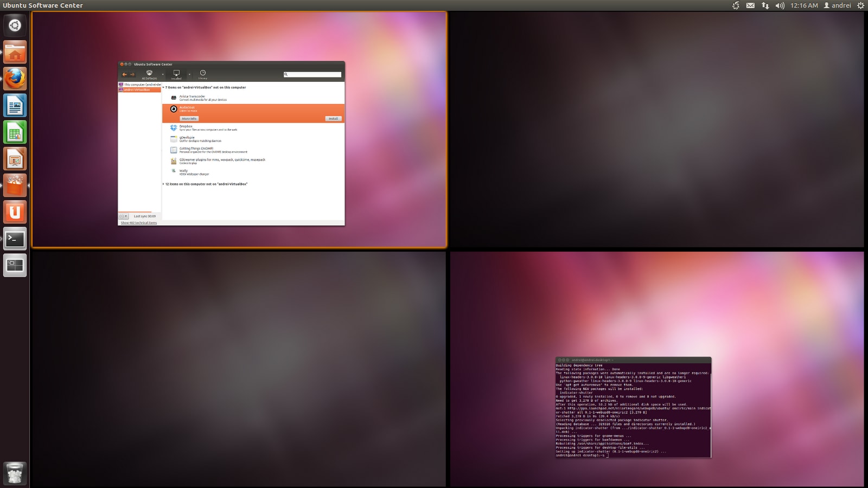This screenshot has height=488, width=868.
Task: Open the mail envelope indicator
Action: coord(750,5)
